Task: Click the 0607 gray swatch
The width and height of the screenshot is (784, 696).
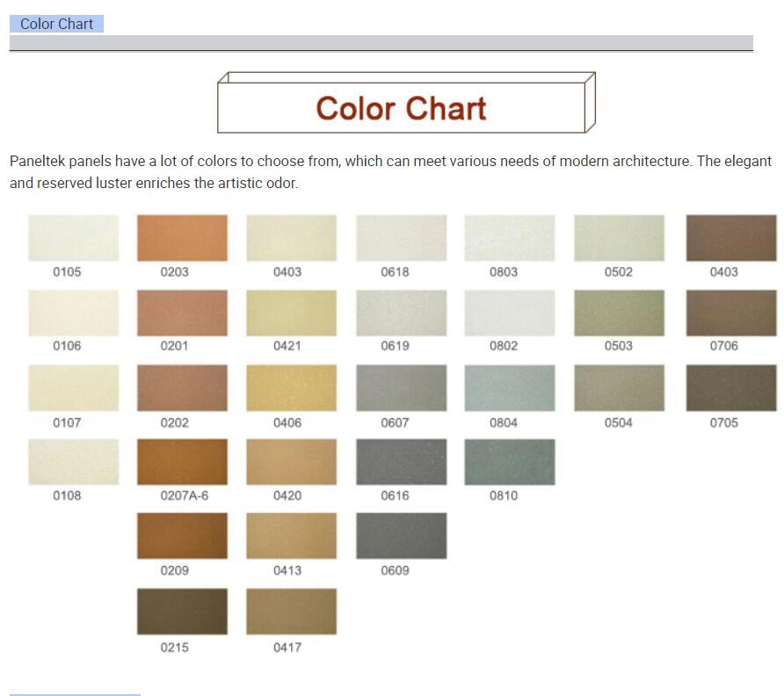Action: (x=402, y=388)
